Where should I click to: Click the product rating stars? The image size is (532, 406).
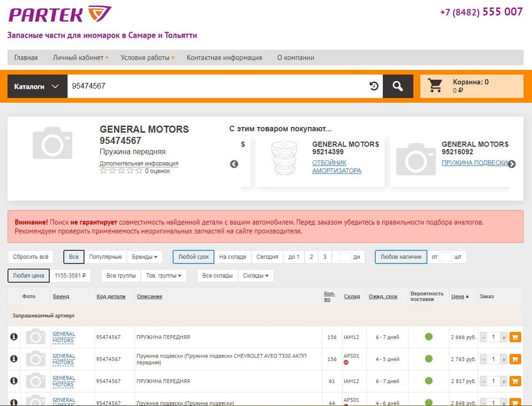tap(121, 171)
